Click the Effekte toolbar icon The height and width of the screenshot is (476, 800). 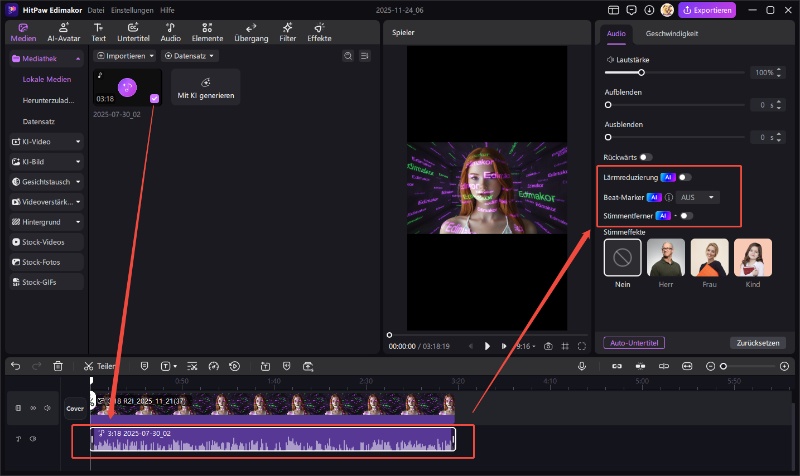coord(320,31)
